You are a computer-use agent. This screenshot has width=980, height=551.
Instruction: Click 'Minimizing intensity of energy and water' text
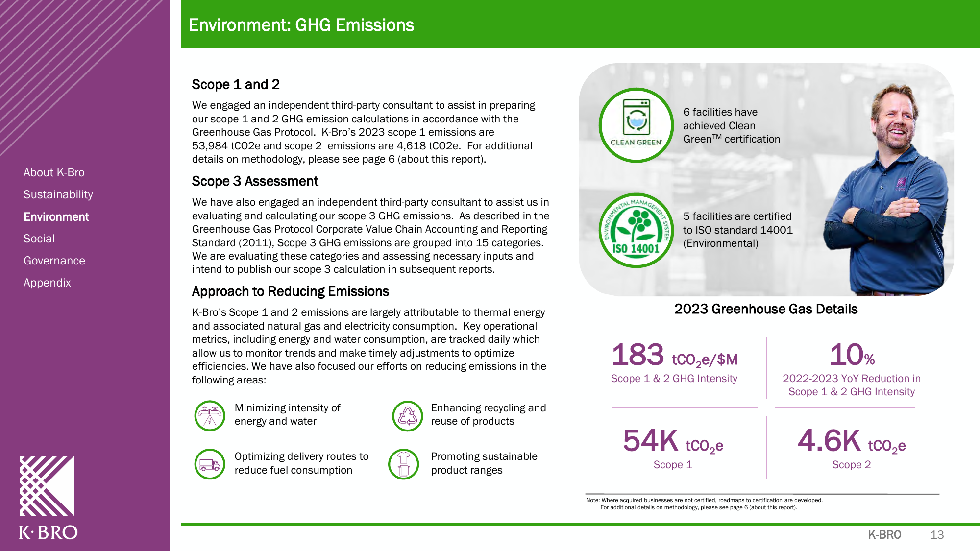(287, 414)
